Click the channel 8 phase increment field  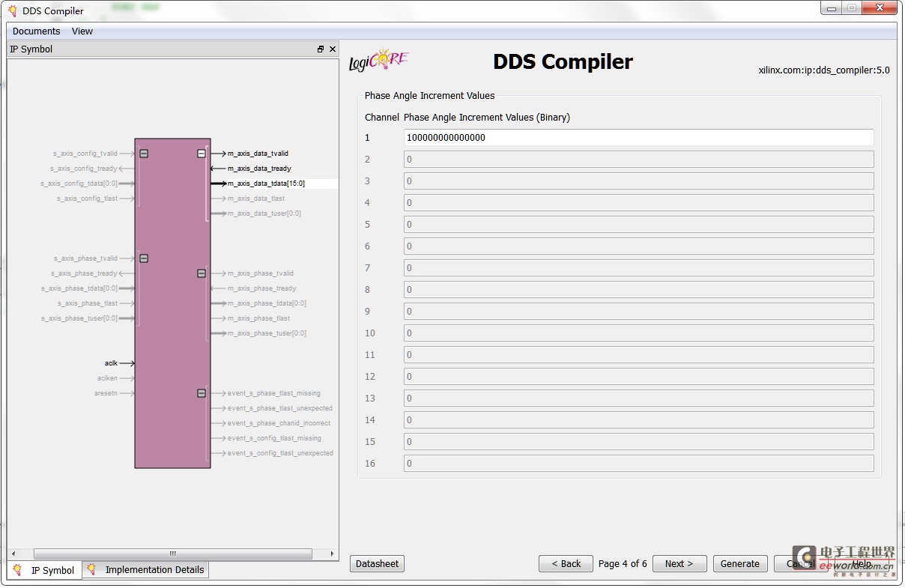[x=638, y=290]
